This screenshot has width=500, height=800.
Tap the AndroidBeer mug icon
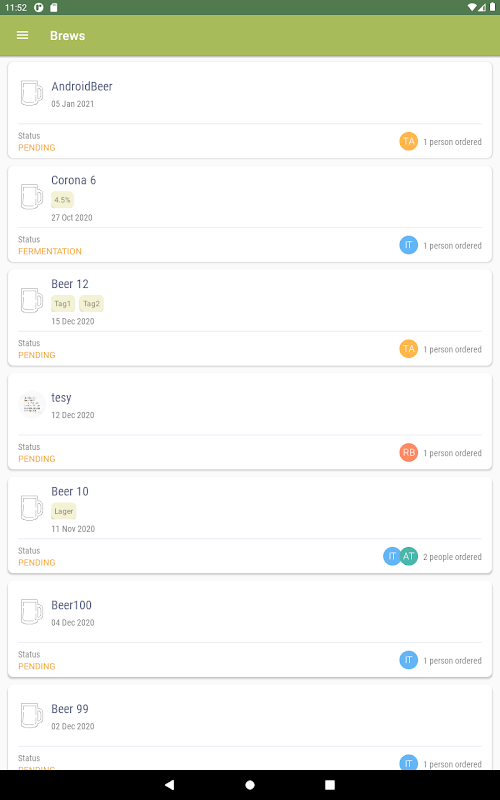[32, 93]
